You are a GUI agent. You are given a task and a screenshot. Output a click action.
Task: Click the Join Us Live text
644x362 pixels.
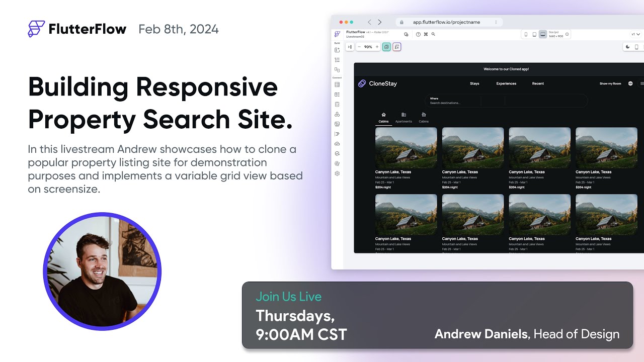point(288,297)
